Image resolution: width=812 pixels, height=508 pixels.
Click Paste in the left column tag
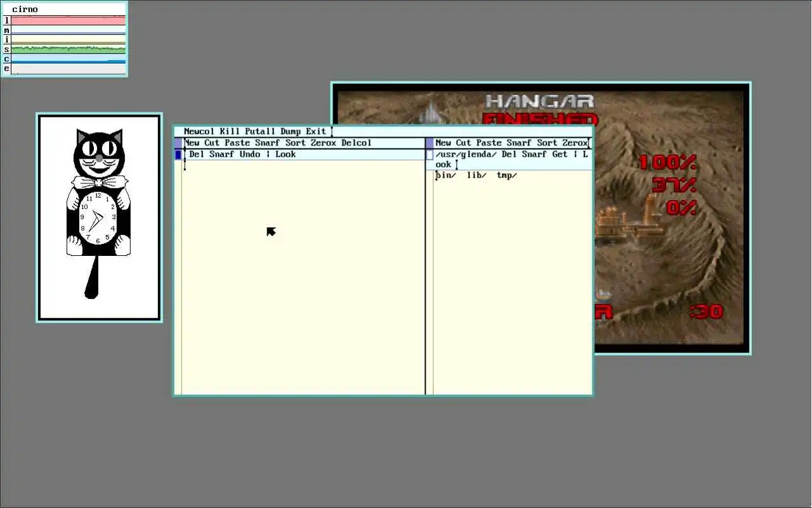(237, 143)
